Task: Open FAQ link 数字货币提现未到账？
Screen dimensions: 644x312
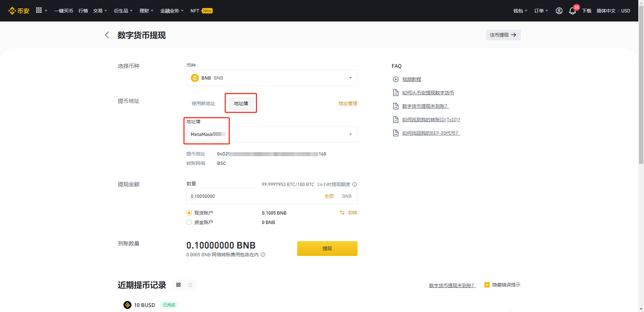Action: click(426, 106)
